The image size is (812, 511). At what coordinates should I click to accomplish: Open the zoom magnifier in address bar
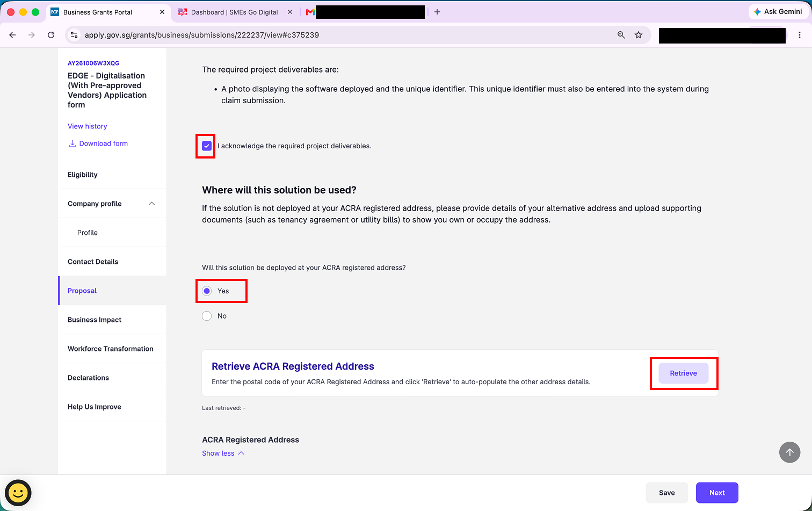coord(621,35)
